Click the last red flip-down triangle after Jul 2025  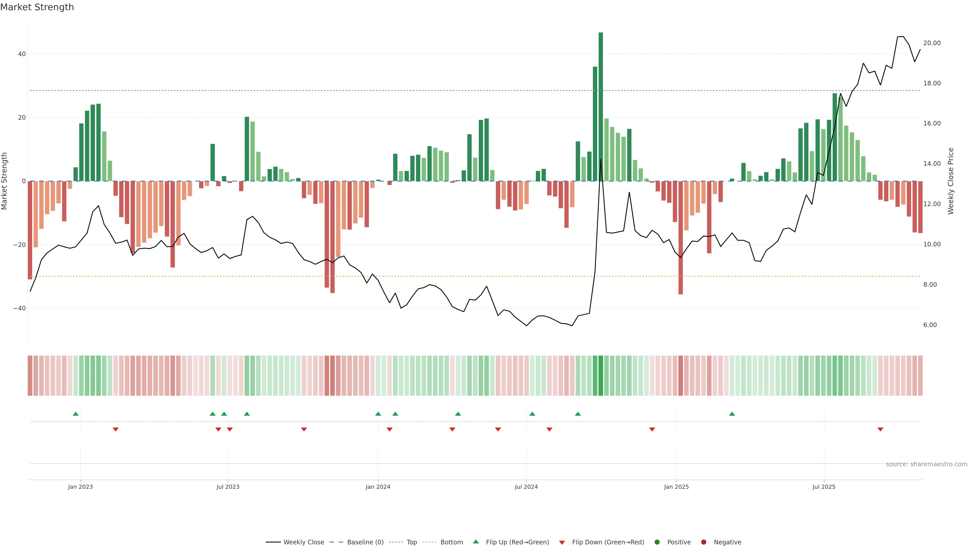point(880,429)
